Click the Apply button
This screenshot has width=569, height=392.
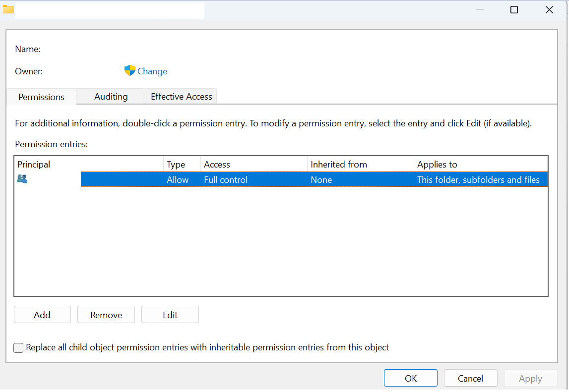tap(530, 378)
